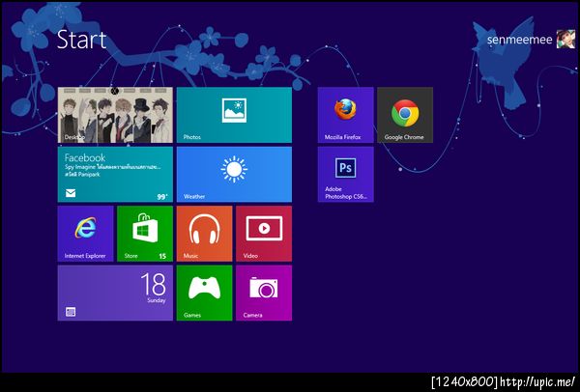Viewport: 580px width, 392px height.
Task: Click the user account avatar picture
Action: point(565,39)
